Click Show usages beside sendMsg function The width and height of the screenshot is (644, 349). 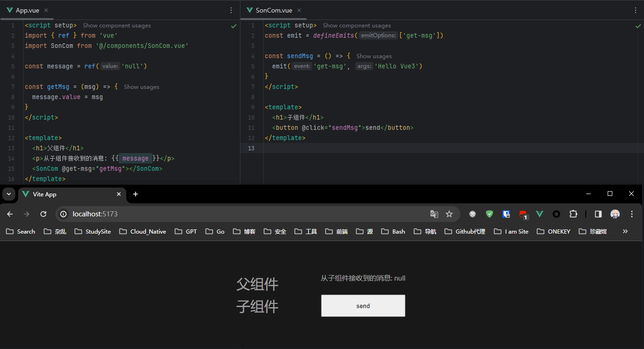click(x=374, y=56)
